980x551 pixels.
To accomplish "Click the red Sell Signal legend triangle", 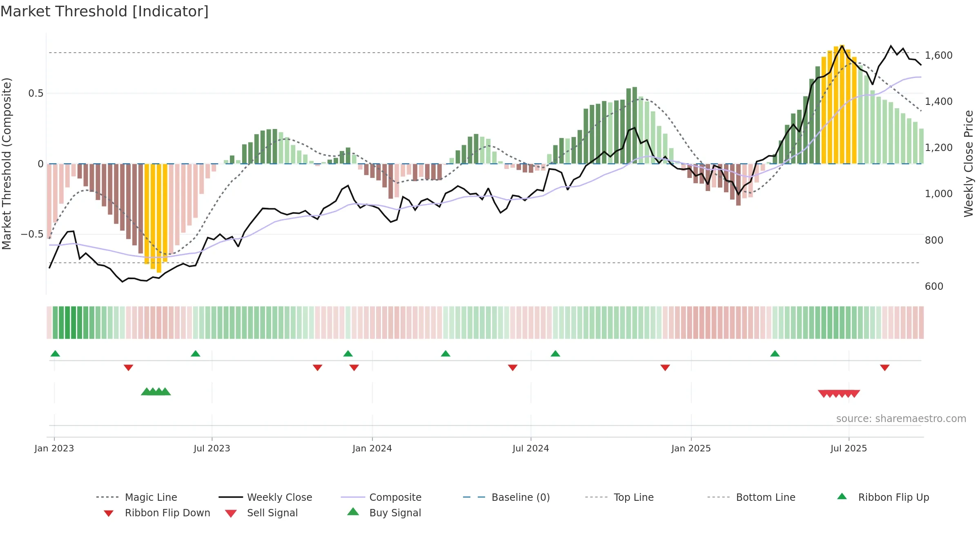I will click(231, 513).
